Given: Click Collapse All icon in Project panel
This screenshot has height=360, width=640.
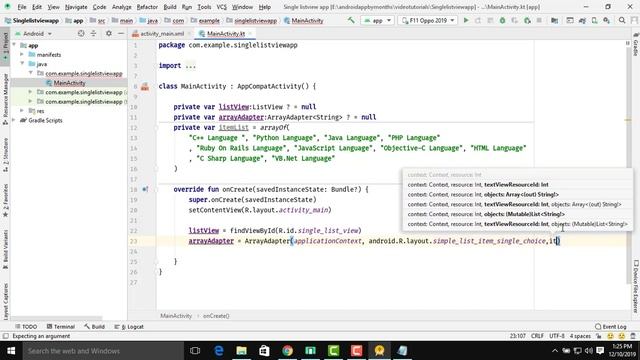Looking at the screenshot, I should pos(93,33).
